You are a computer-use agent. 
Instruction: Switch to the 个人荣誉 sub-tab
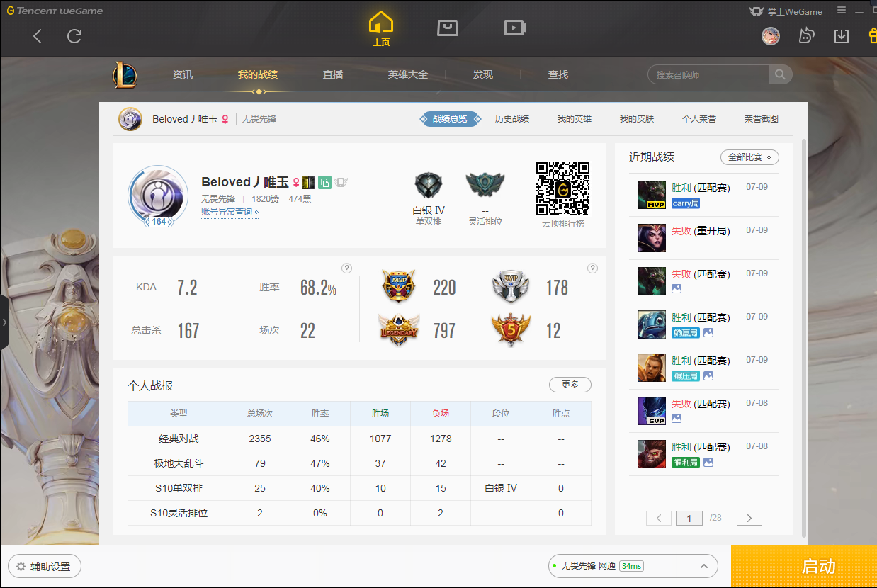pyautogui.click(x=699, y=119)
